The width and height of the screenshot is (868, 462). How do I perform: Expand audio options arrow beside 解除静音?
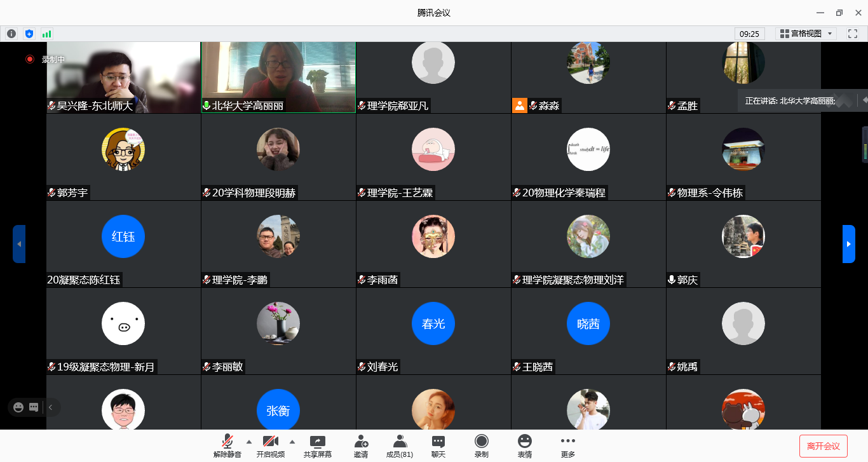pyautogui.click(x=248, y=441)
